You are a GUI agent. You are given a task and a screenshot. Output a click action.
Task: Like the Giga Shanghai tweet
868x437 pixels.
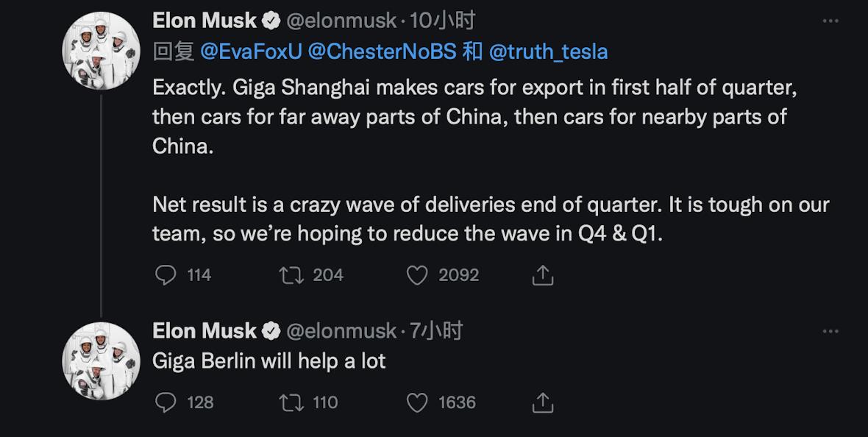tap(417, 275)
